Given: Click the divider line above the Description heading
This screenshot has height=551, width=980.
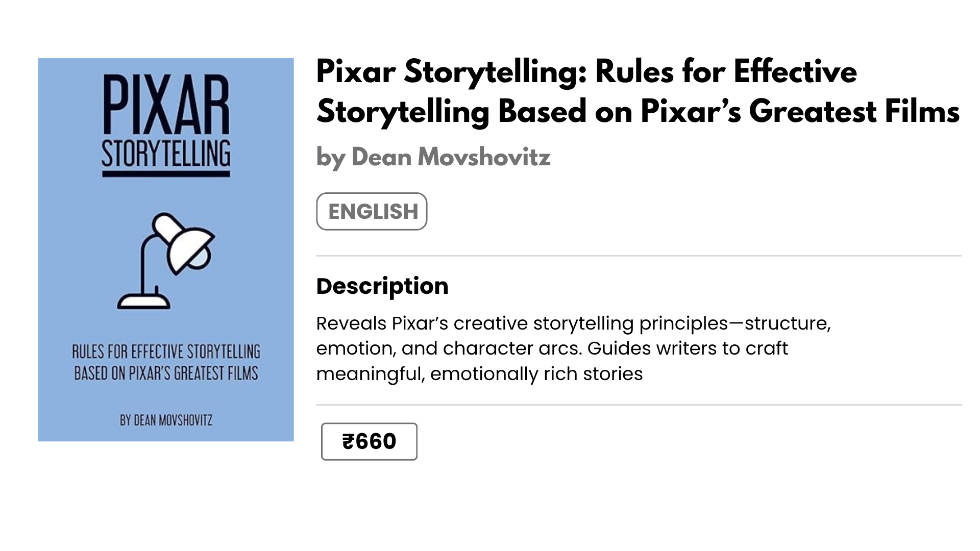Looking at the screenshot, I should point(639,256).
